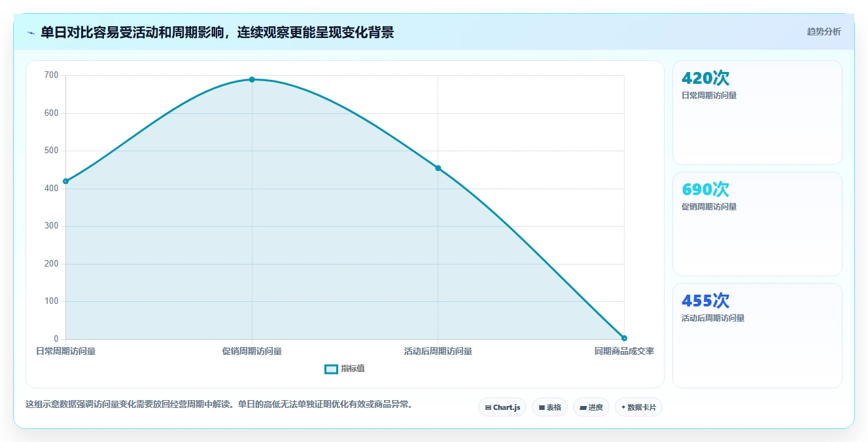Image resolution: width=868 pixels, height=442 pixels.
Task: Click the y-axis tick 0
Action: point(56,339)
